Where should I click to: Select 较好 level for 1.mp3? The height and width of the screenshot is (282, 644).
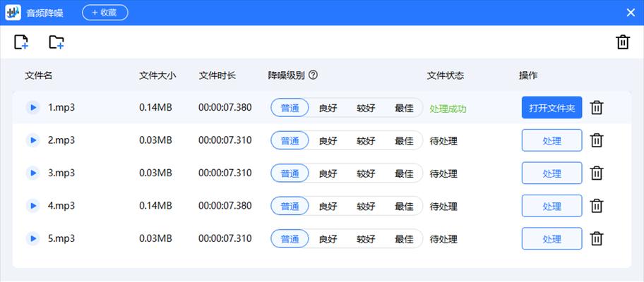(366, 108)
